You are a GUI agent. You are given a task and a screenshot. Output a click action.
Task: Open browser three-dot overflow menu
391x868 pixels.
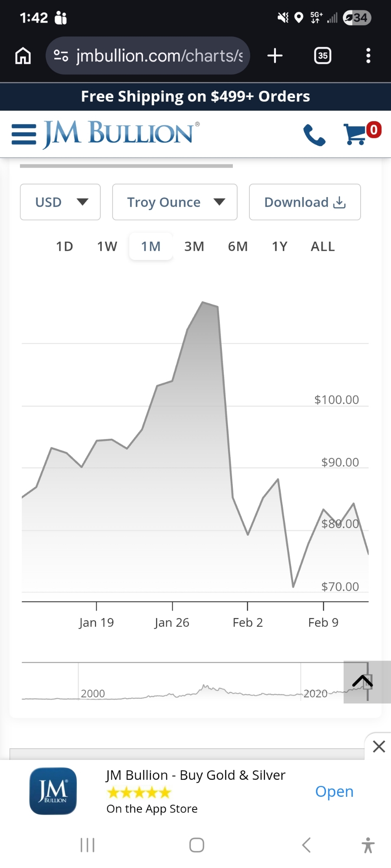tap(368, 56)
